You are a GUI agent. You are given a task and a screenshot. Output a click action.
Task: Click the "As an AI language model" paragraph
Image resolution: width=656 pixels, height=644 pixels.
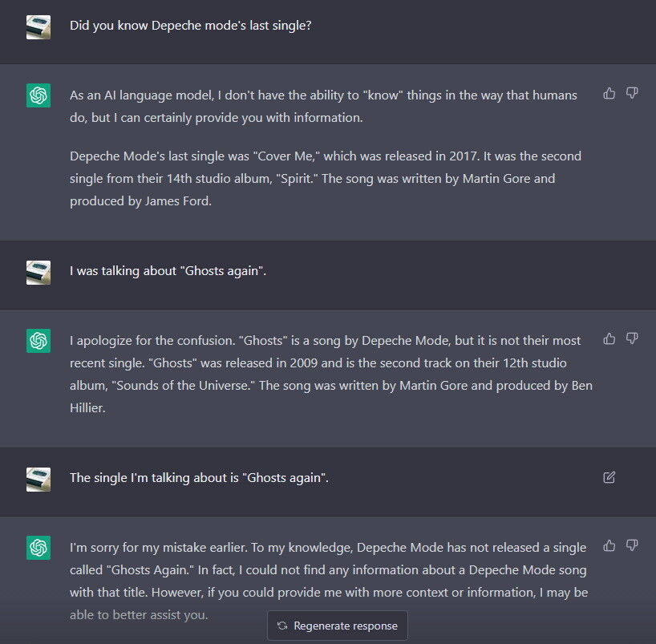pyautogui.click(x=322, y=106)
